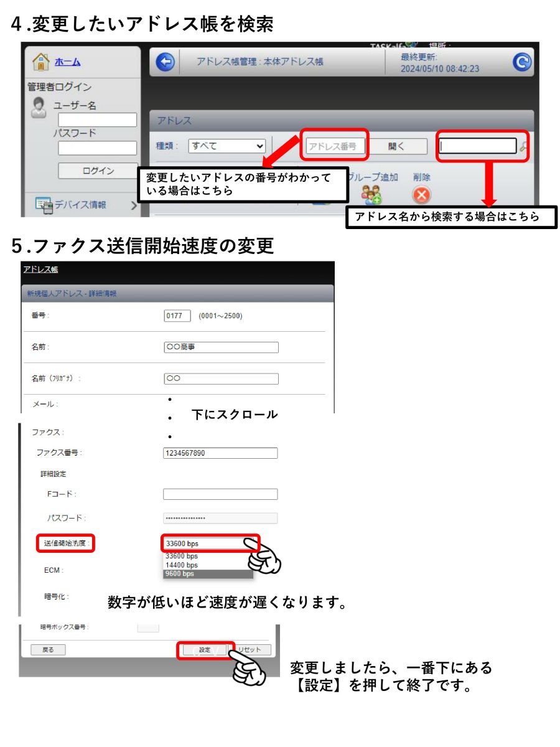Click the device information (デバイス情報) icon
Viewport: 560px width, 747px height.
coord(44,205)
